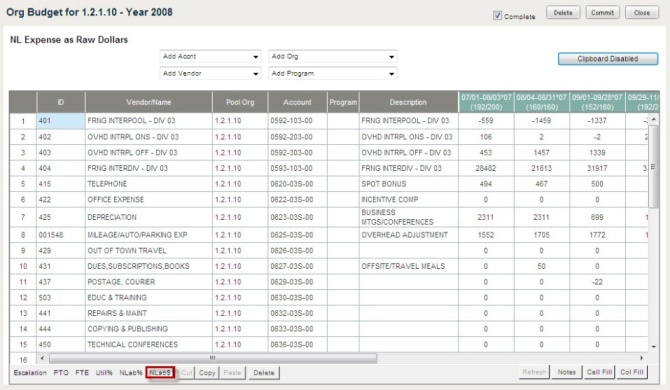Click vendor cell DEPRECIATION
This screenshot has height=390, width=670.
click(148, 217)
